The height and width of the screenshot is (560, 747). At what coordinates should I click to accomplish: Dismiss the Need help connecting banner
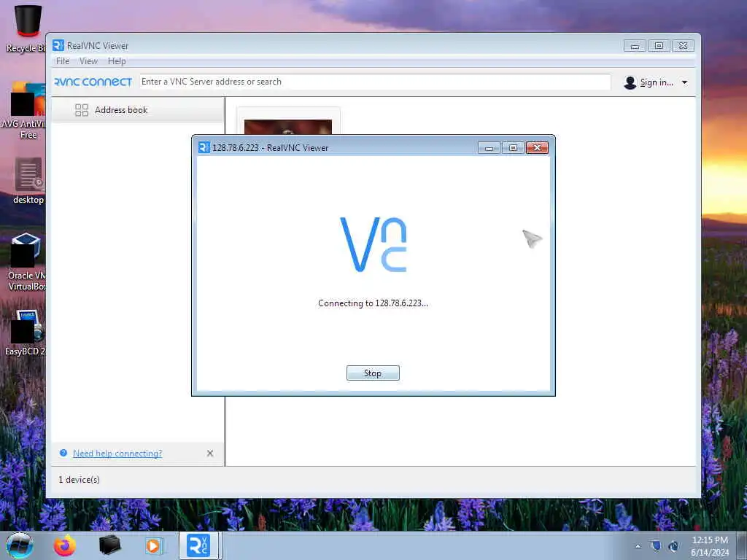click(210, 454)
